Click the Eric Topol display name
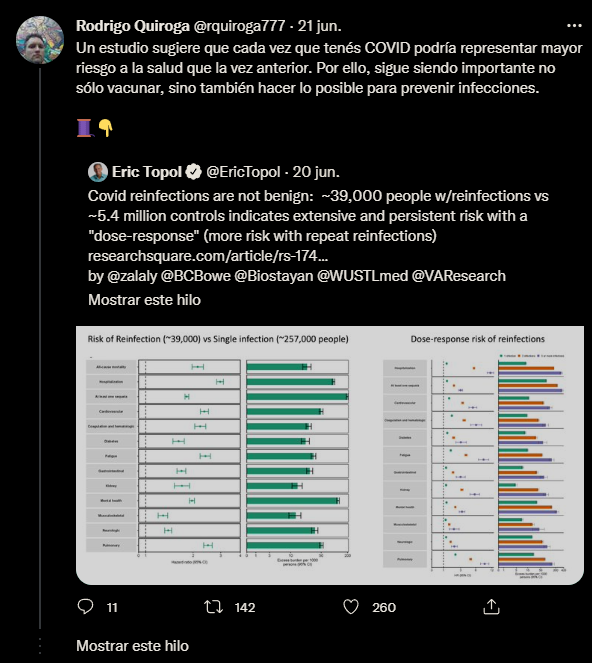 coord(147,172)
